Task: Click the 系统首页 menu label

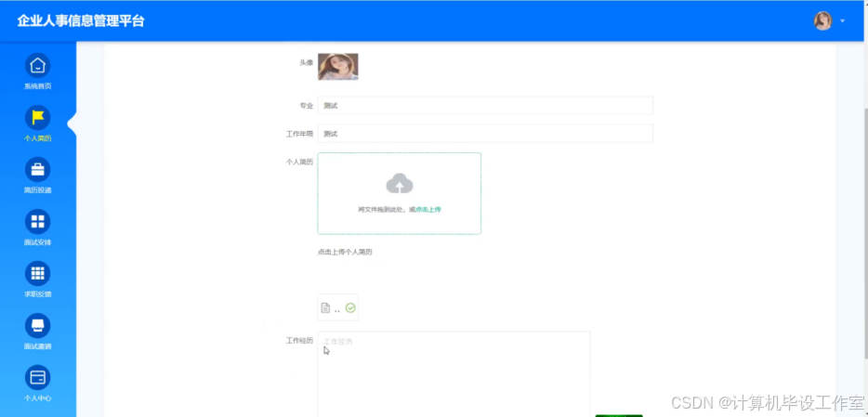Action: [38, 86]
